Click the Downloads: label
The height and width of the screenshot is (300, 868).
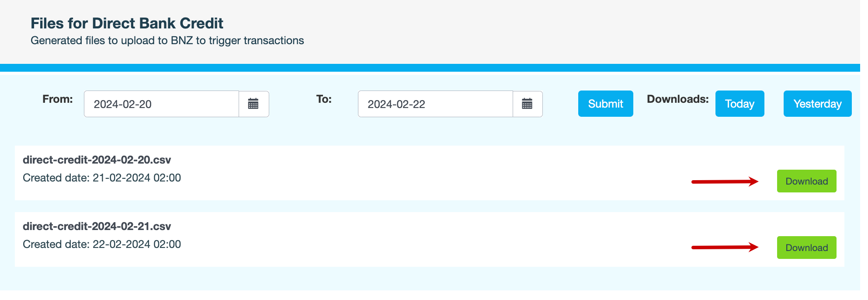(x=677, y=99)
